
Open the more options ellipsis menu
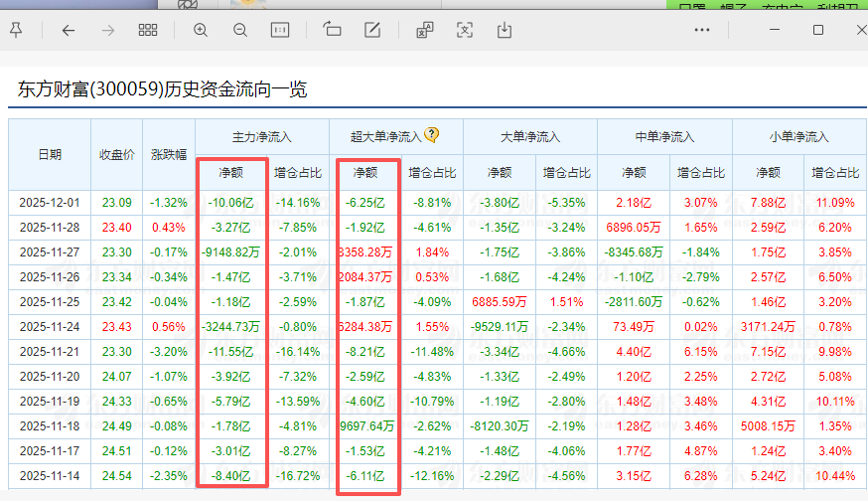point(702,30)
